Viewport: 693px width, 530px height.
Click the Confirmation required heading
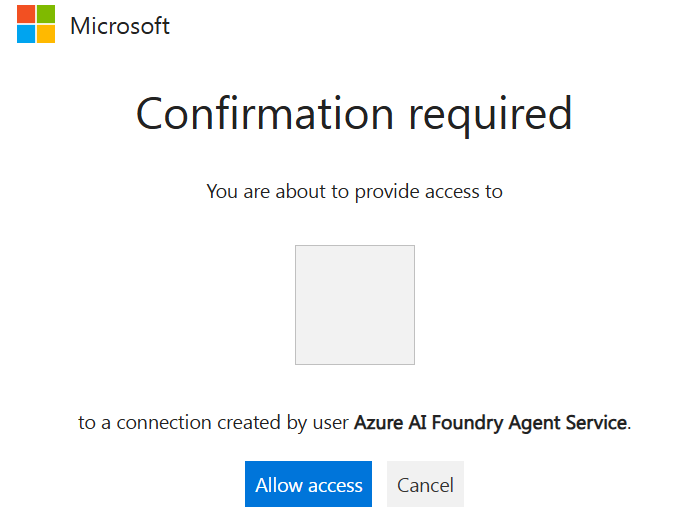(354, 114)
